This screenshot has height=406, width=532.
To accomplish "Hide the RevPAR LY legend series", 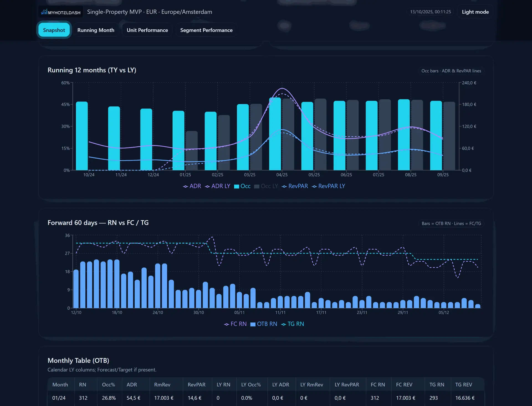I will pyautogui.click(x=331, y=186).
